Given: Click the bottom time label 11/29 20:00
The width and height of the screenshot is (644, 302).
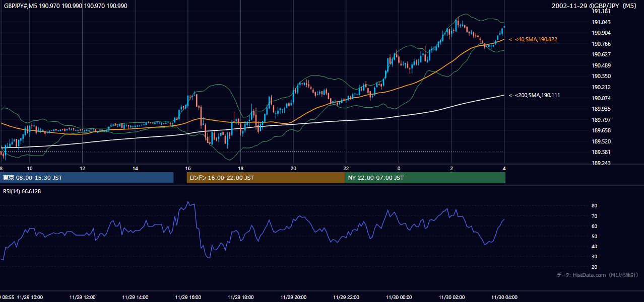Looking at the screenshot, I should click(x=293, y=297).
